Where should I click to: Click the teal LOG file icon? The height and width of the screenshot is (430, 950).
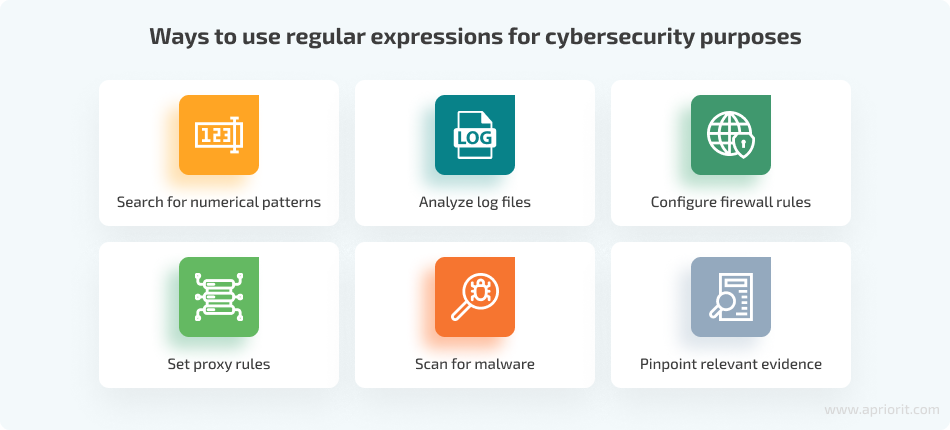[x=474, y=135]
